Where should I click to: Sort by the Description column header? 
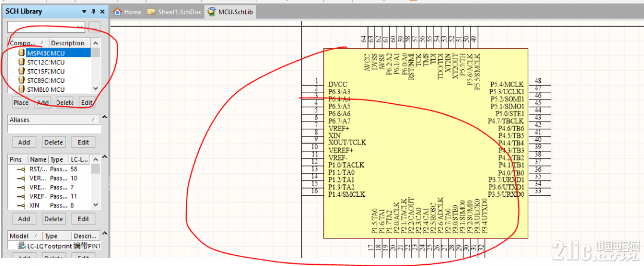70,43
